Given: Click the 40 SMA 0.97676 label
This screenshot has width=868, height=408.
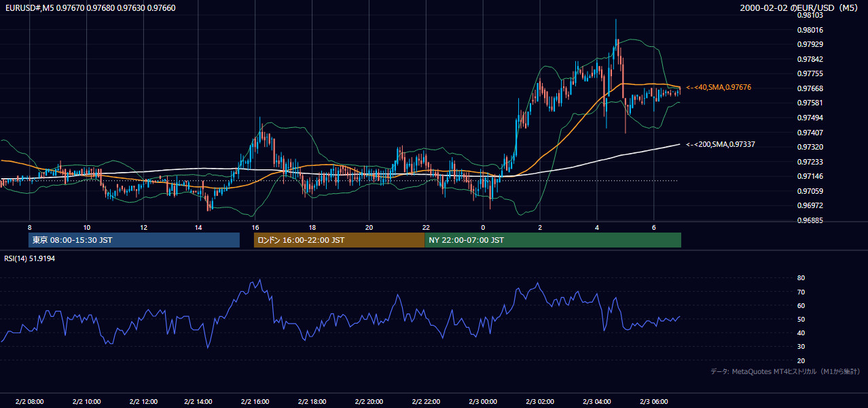Looking at the screenshot, I should point(719,87).
